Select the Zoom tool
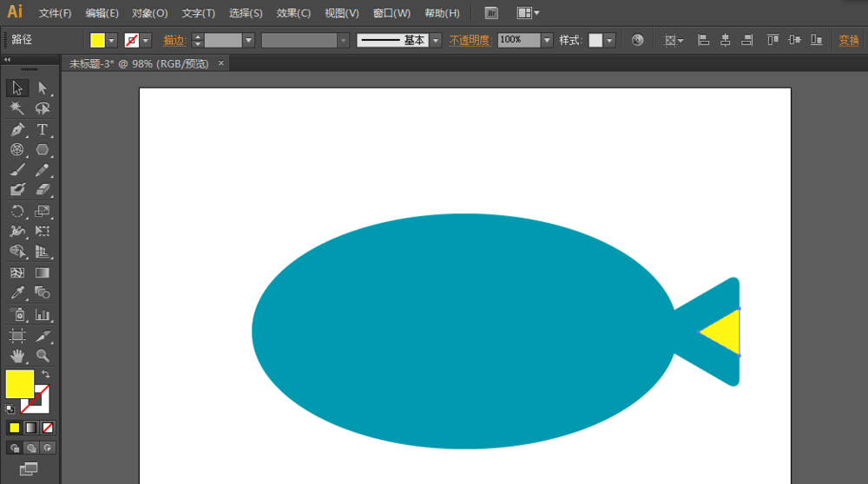 [x=42, y=356]
